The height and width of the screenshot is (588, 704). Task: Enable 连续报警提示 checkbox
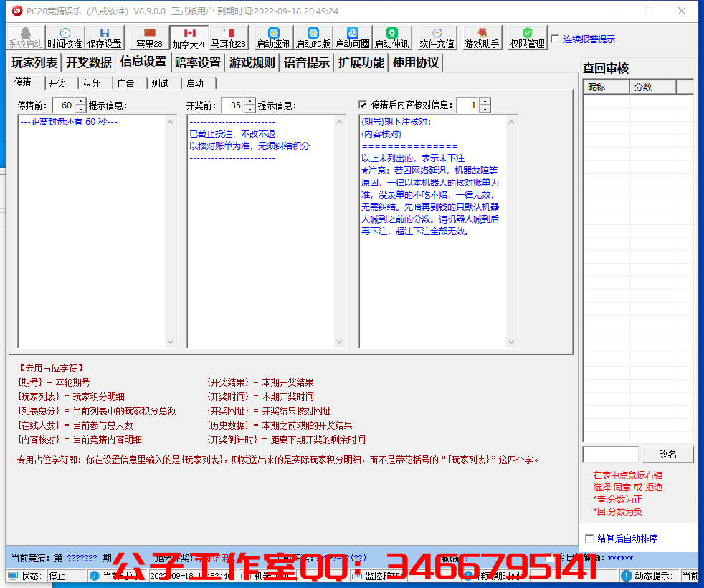555,39
